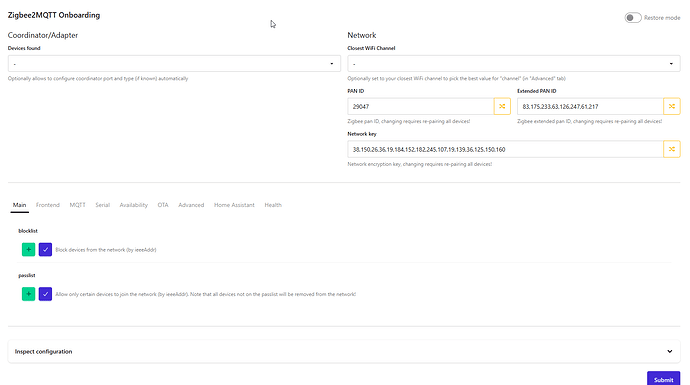The height and width of the screenshot is (385, 690).
Task: Open the Advanced tab
Action: 191,205
